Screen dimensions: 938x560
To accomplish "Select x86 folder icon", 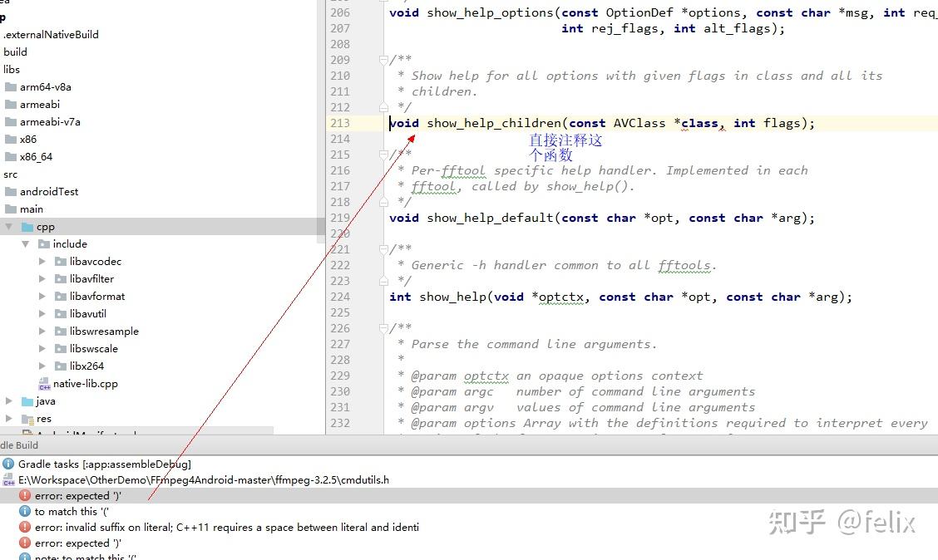I will pos(11,140).
